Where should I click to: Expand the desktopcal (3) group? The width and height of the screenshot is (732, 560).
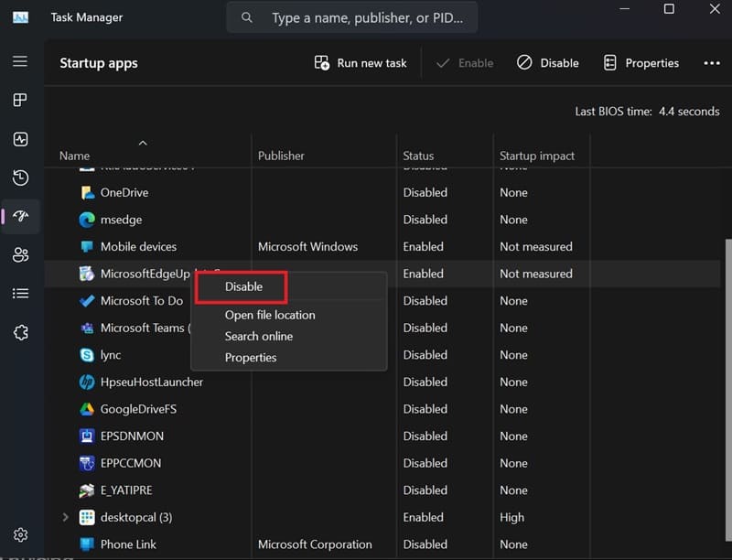[x=65, y=517]
